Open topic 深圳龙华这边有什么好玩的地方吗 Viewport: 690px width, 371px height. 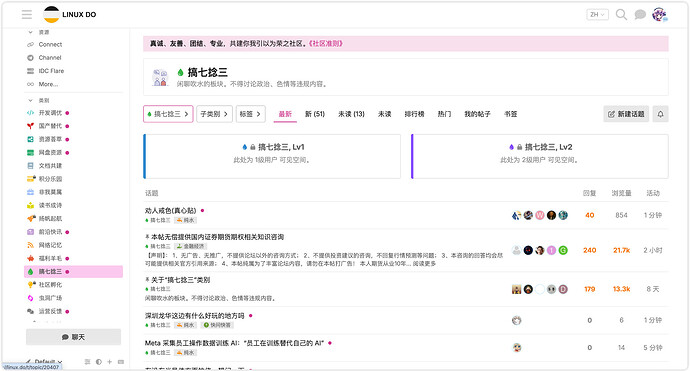pos(195,316)
